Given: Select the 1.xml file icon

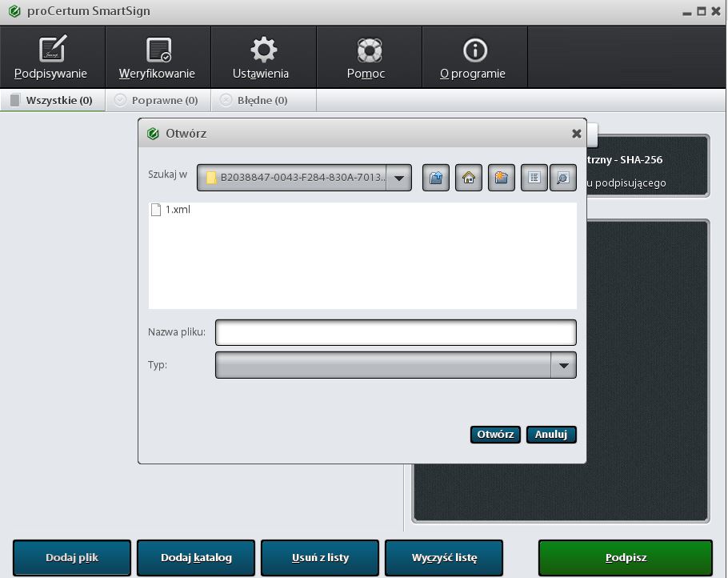Looking at the screenshot, I should [156, 210].
